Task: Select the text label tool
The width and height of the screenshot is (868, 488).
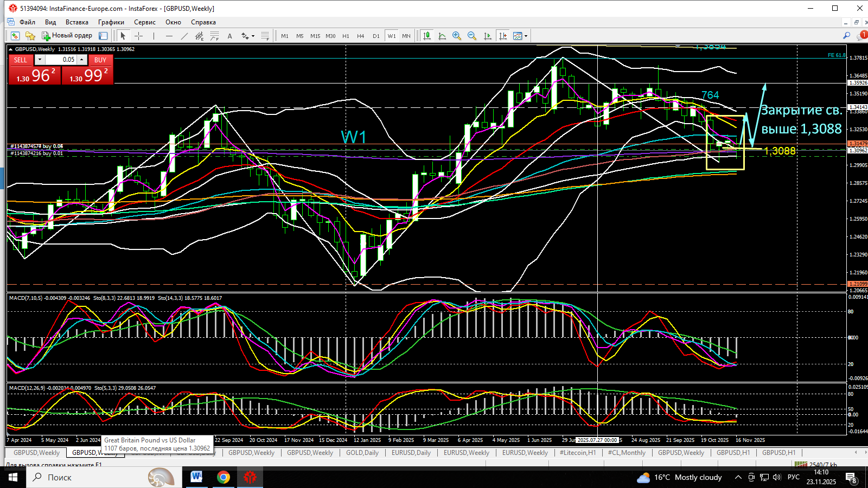Action: (x=229, y=36)
